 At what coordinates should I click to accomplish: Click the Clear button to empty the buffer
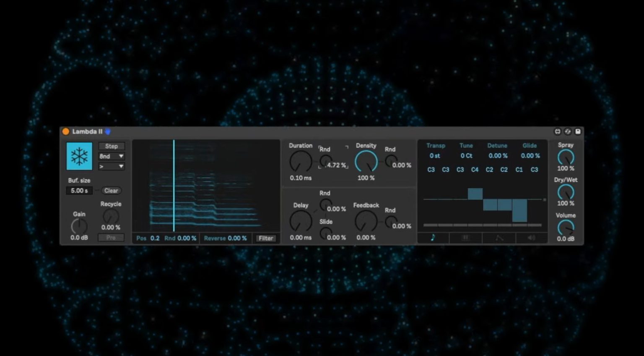point(111,191)
